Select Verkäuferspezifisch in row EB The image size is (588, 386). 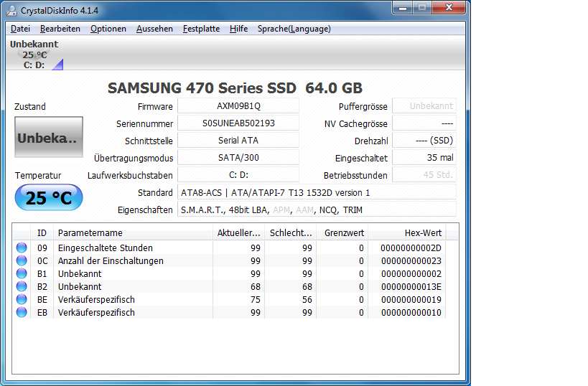[x=96, y=313]
